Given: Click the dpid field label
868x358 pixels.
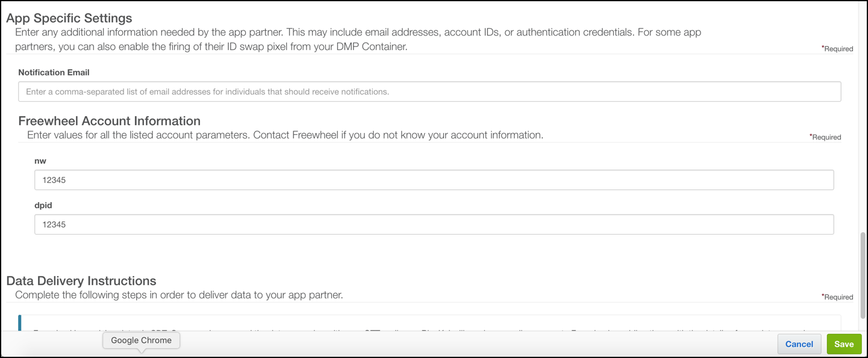Looking at the screenshot, I should click(x=43, y=205).
